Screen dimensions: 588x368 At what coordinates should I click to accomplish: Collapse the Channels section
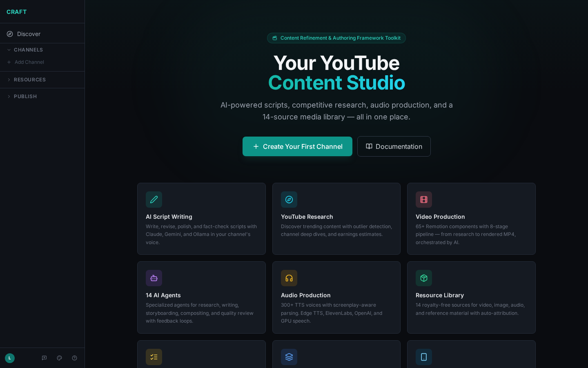pyautogui.click(x=28, y=50)
